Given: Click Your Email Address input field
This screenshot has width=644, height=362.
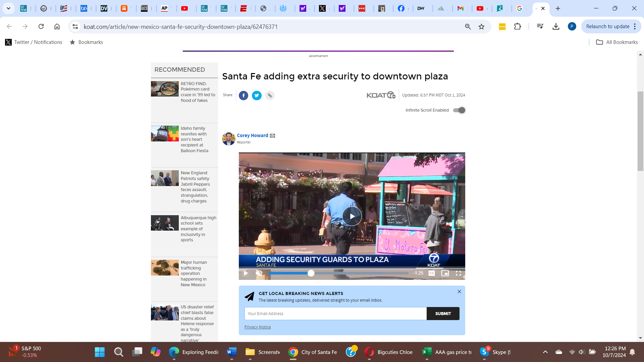Looking at the screenshot, I should point(335,314).
